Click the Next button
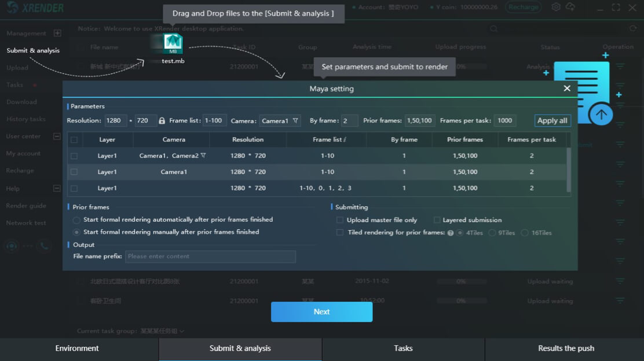Image resolution: width=644 pixels, height=361 pixels. 321,312
